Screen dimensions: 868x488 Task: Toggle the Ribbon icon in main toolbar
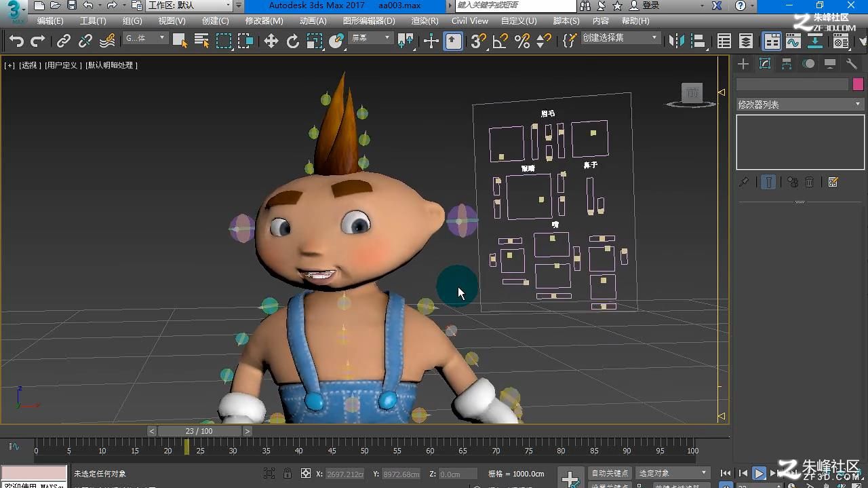[772, 41]
